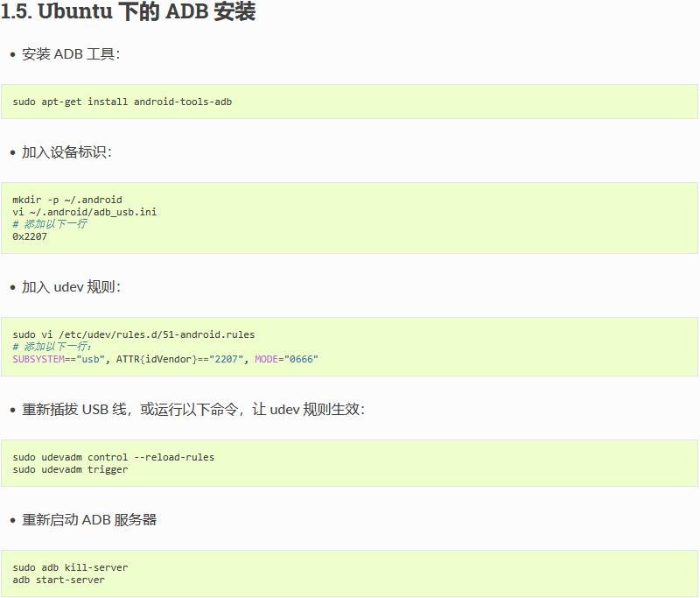Click the line 'sudo udevadm control --reload-rules'
The height and width of the screenshot is (598, 700).
(x=114, y=457)
